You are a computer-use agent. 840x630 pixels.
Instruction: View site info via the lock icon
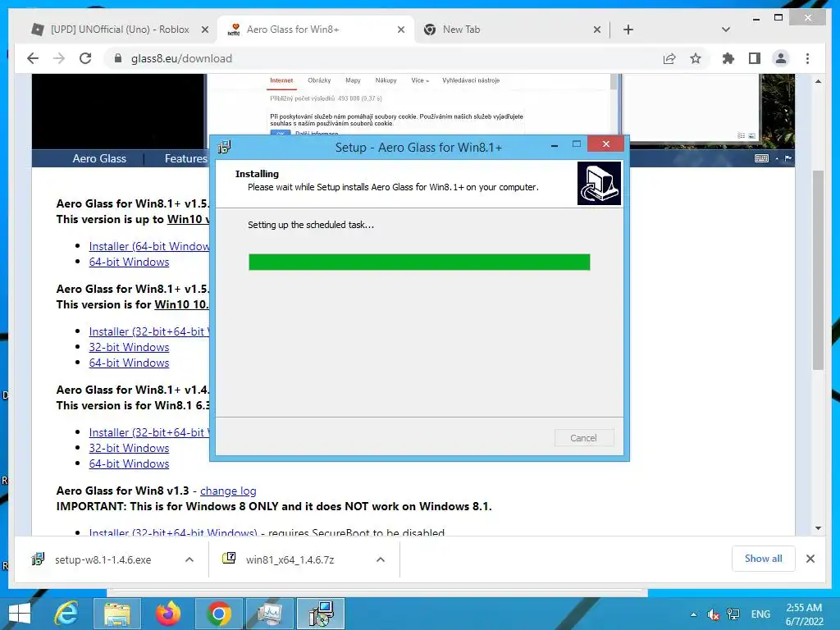coord(118,58)
